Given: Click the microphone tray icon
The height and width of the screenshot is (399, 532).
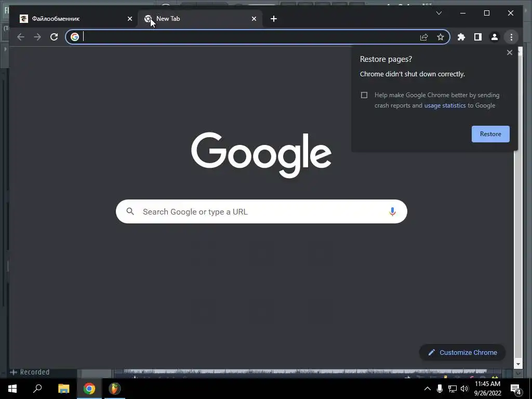Looking at the screenshot, I should click(x=440, y=389).
